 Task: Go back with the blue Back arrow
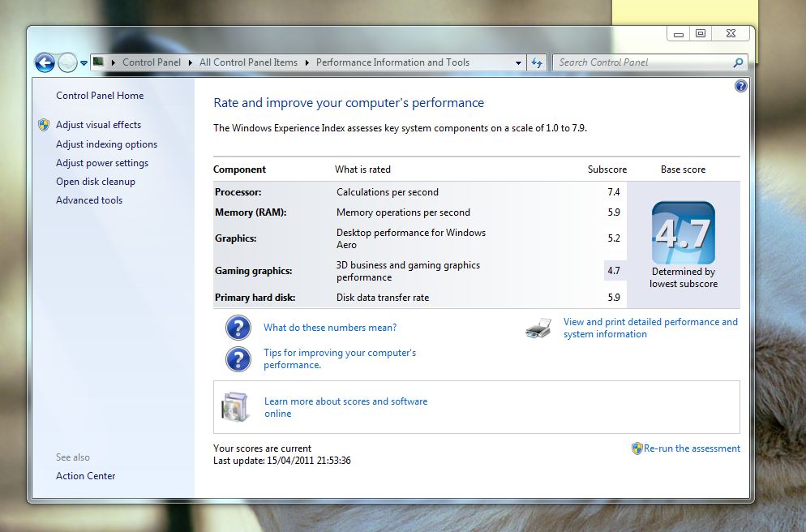tap(45, 62)
